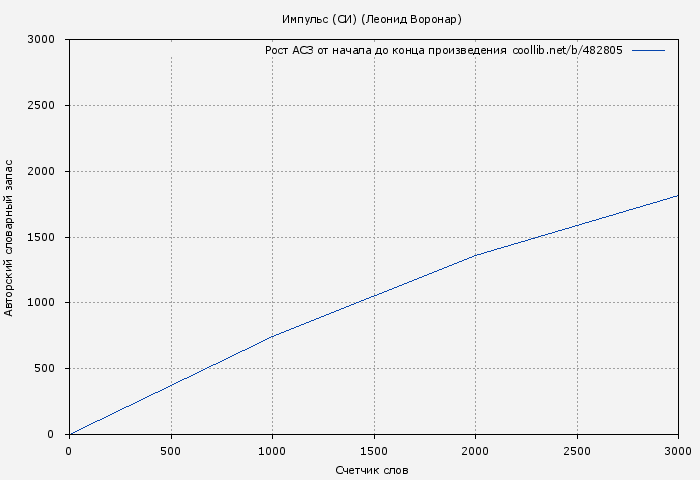Image resolution: width=700 pixels, height=480 pixels.
Task: Click the blue legend line sample
Action: point(648,50)
